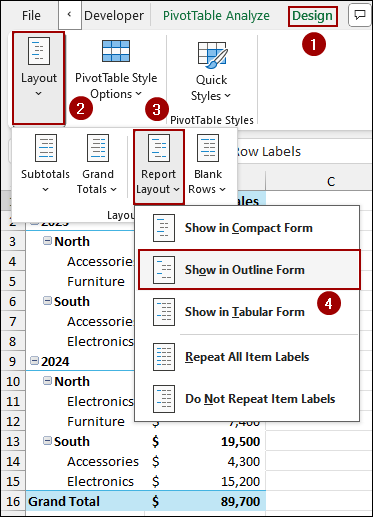Open the Report Layout dropdown
373x517 pixels.
(158, 167)
